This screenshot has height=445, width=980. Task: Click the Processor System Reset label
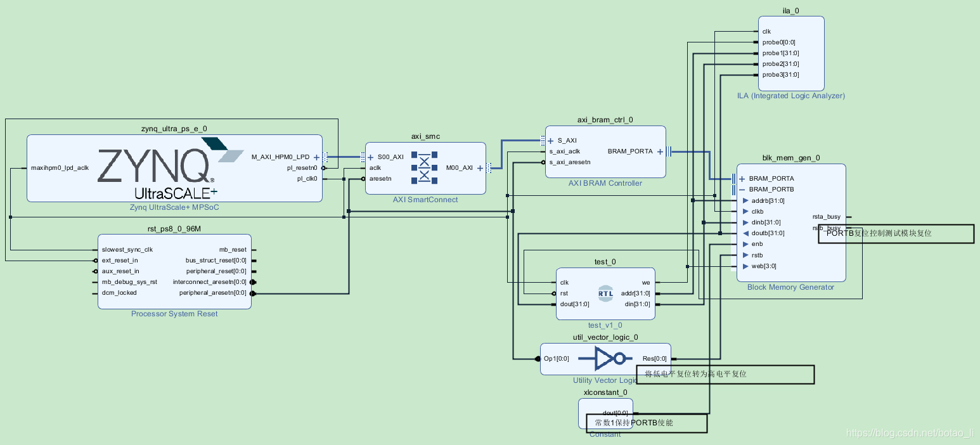174,314
